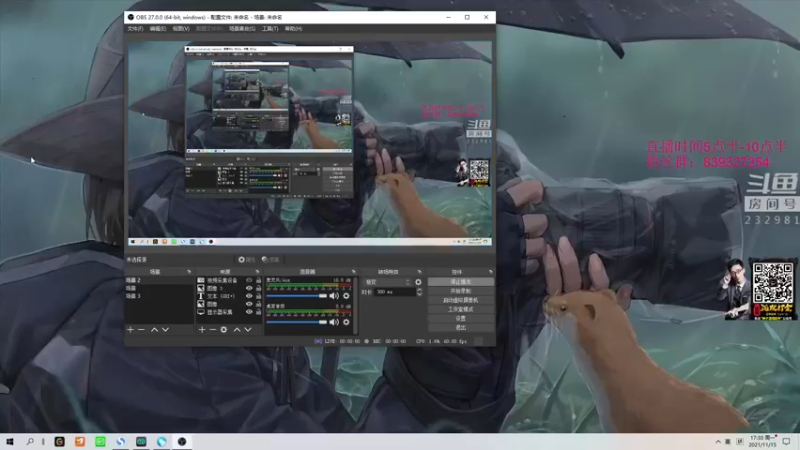
Task: Click the 启动虚拟摄像机 button
Action: (461, 300)
